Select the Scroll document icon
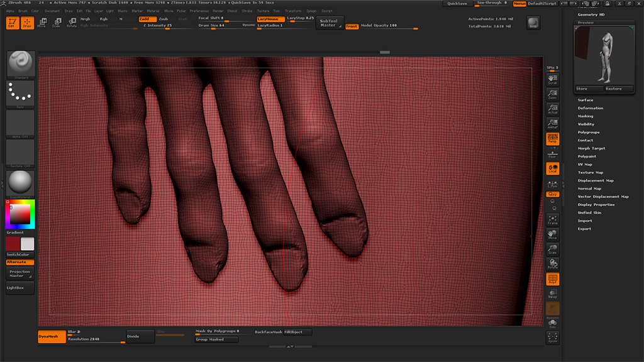Screen dimensions: 644x362 click(552, 79)
